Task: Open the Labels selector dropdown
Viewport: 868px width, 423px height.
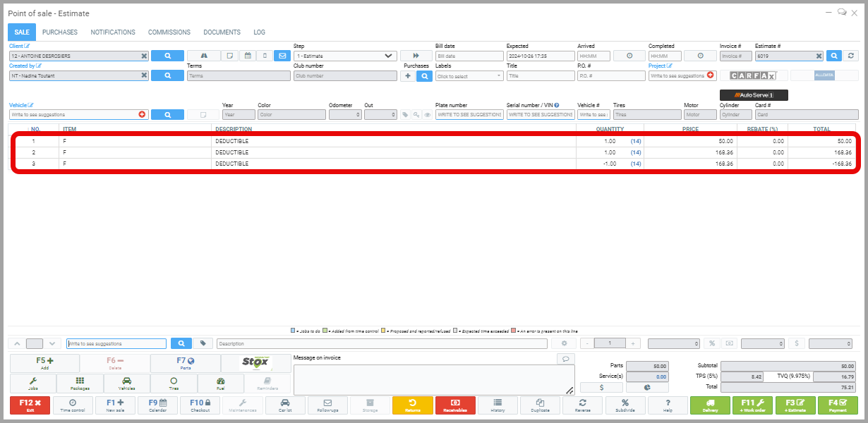Action: pos(469,75)
